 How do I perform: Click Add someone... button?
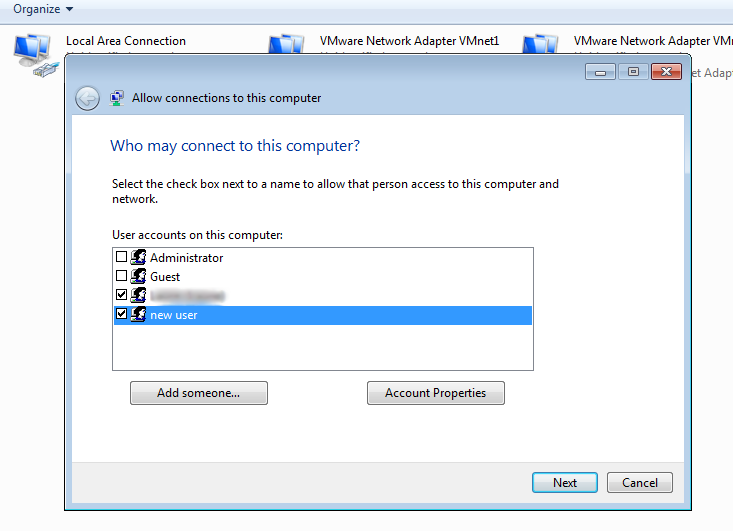199,393
